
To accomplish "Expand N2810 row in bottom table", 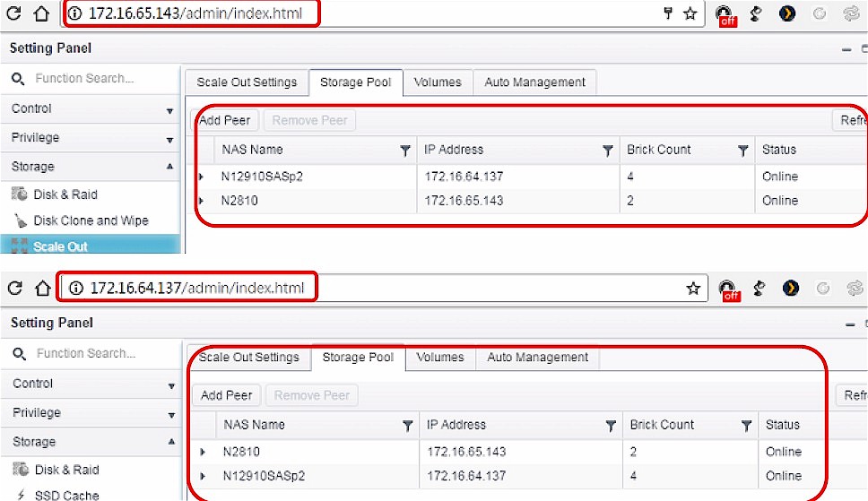I will 203,452.
